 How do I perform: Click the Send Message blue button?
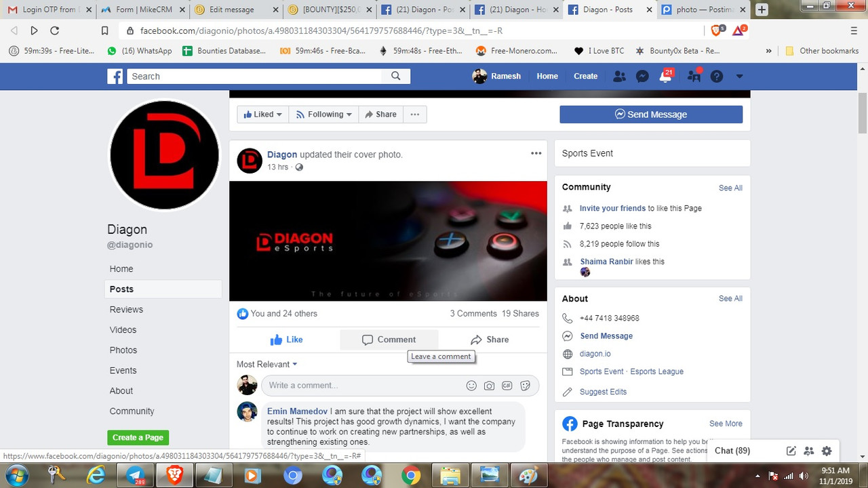point(651,115)
